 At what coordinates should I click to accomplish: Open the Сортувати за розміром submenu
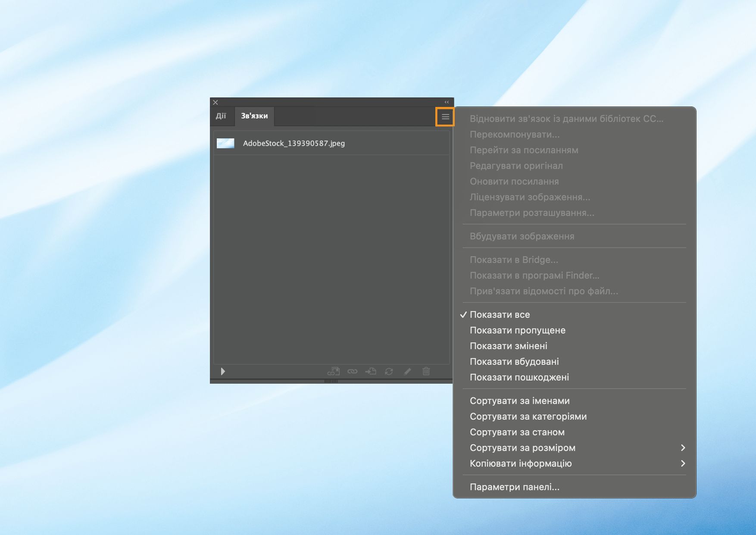[x=575, y=448]
